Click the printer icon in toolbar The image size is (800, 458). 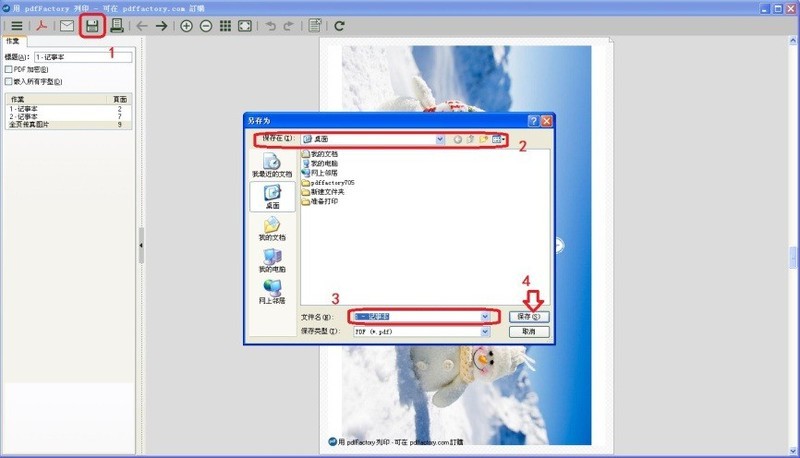[x=117, y=25]
